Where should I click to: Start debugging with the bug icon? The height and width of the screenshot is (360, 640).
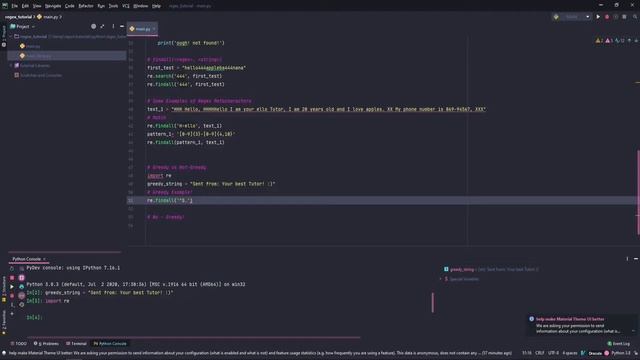point(607,17)
